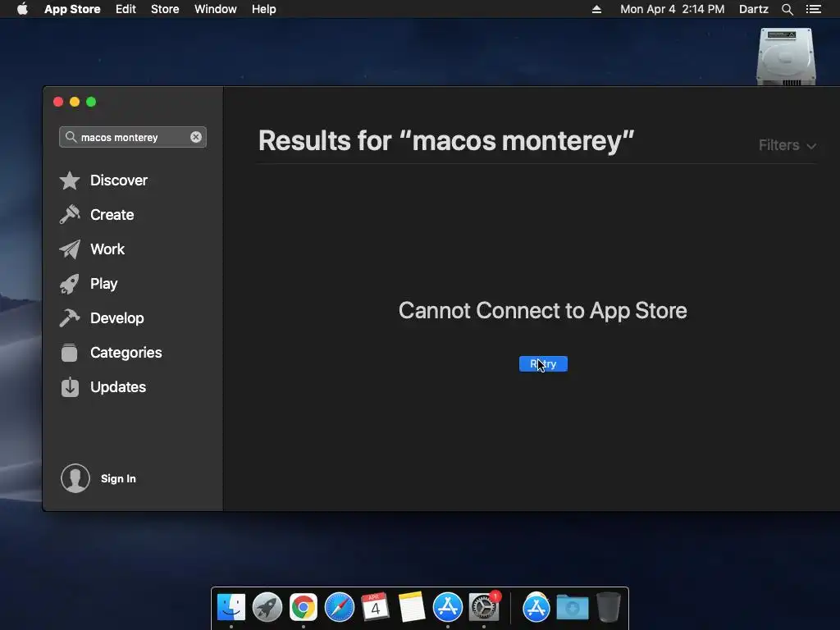
Task: Click the Categories icon in sidebar
Action: coord(70,353)
